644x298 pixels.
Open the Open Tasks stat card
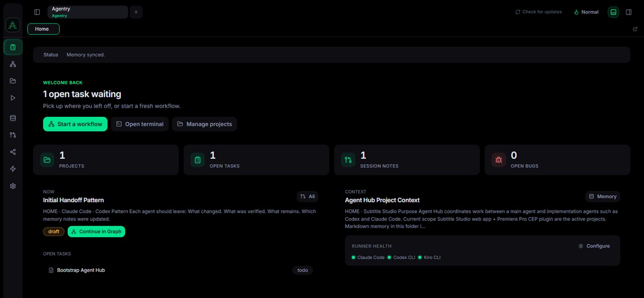click(x=256, y=160)
